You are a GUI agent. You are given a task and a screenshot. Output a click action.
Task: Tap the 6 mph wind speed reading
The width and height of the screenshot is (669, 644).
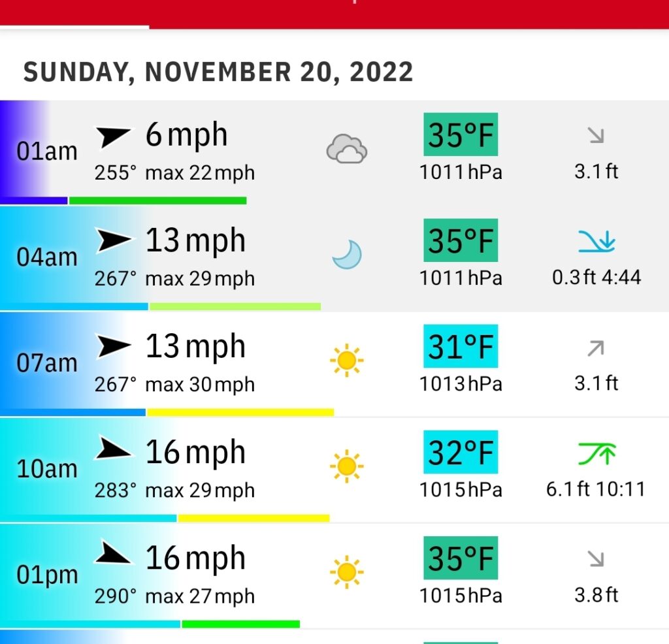pos(186,135)
